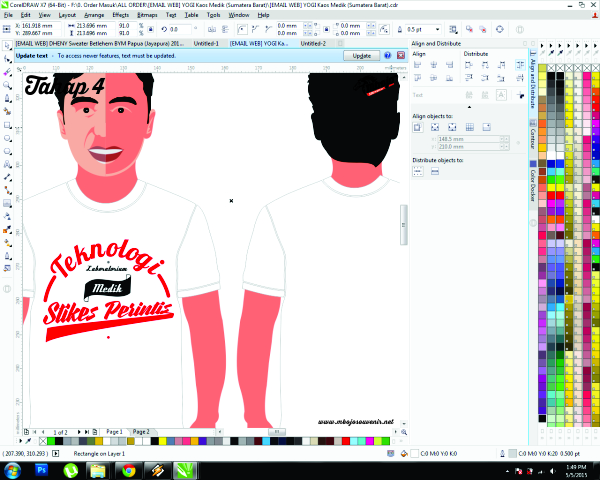Toggle Align to Grid option

tap(470, 127)
